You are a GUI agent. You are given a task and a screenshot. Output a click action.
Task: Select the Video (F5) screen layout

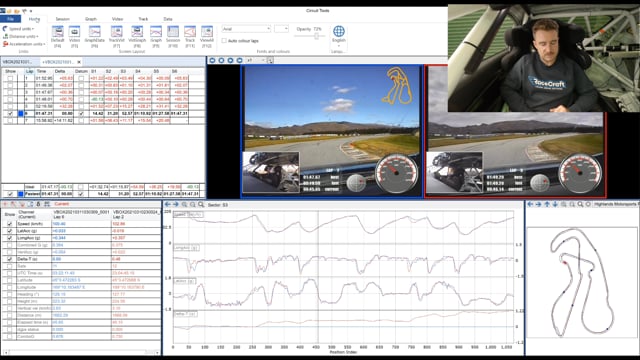pos(74,36)
